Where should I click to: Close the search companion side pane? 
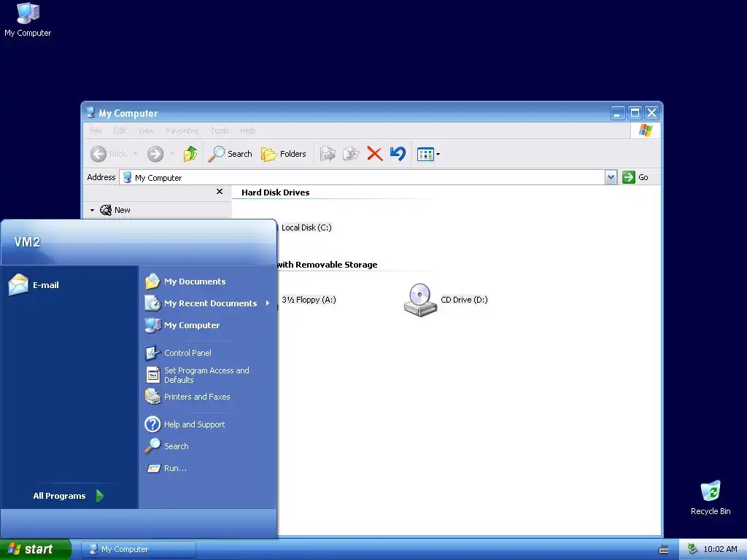tap(220, 192)
